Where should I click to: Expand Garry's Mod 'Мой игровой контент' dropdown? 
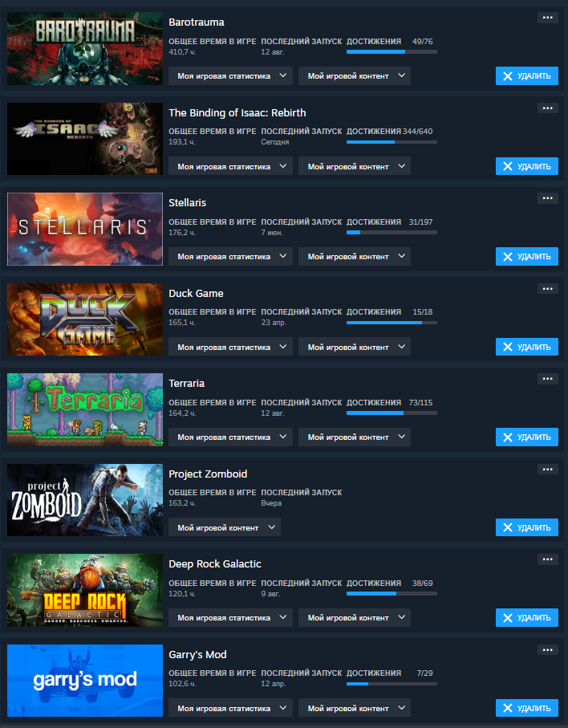[355, 708]
